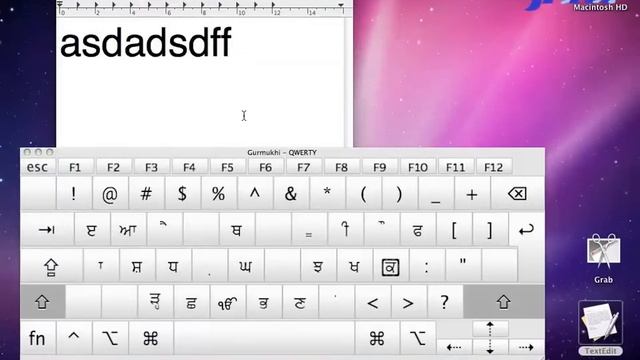640x360 pixels.
Task: Click the opening parenthesis key
Action: click(x=363, y=194)
